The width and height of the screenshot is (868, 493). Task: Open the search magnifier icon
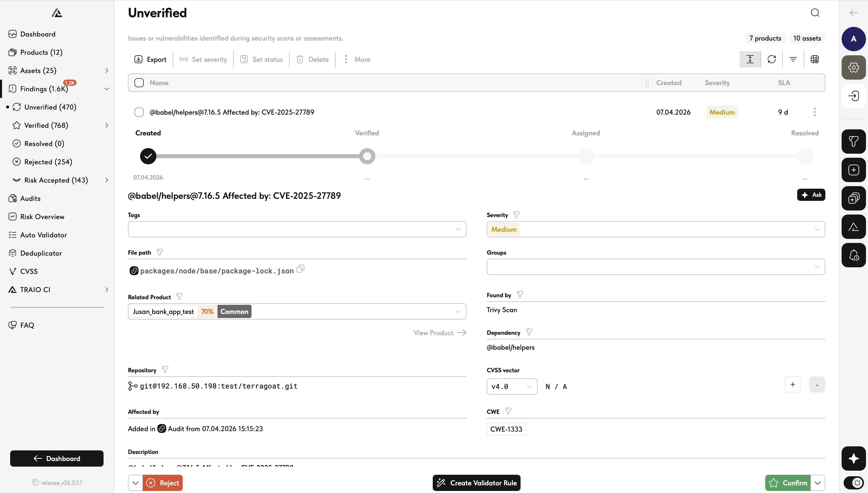click(815, 13)
